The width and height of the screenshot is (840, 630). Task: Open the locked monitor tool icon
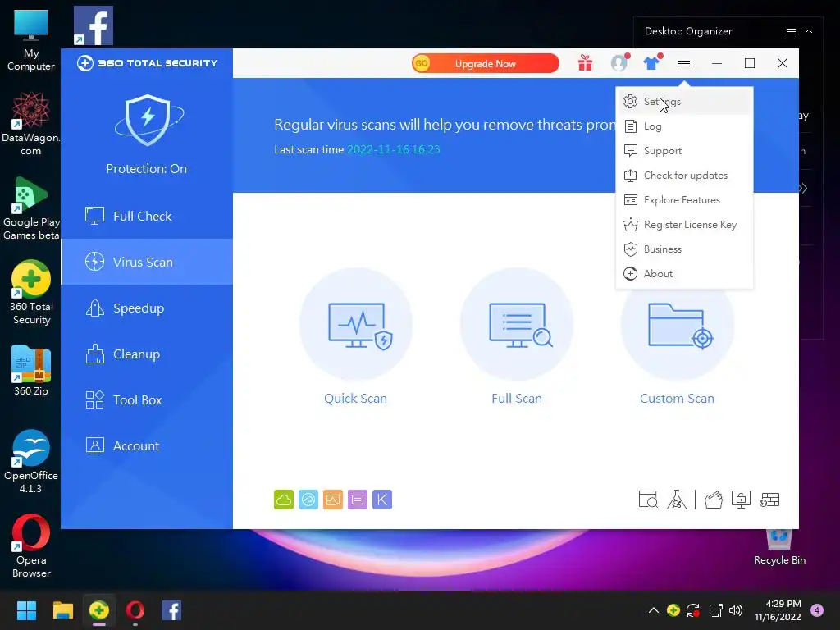tap(741, 500)
